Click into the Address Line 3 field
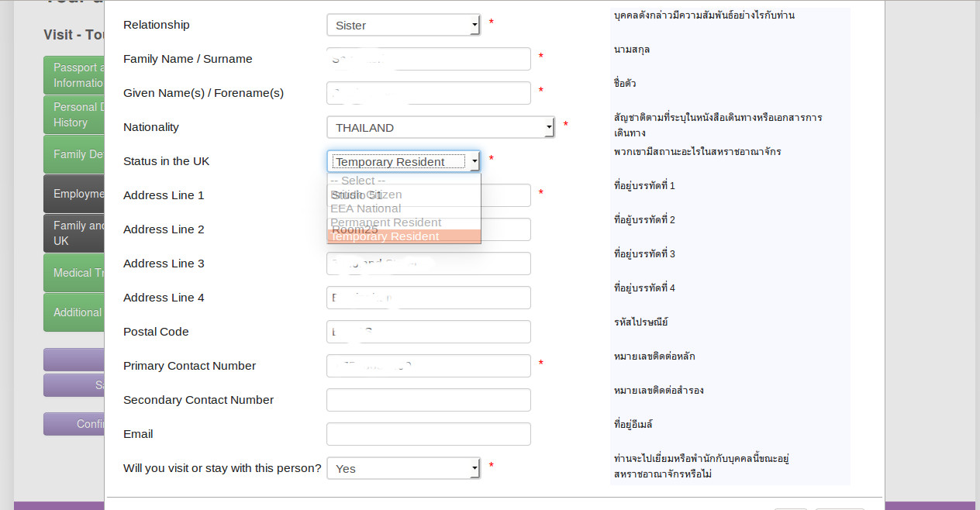 click(x=428, y=264)
